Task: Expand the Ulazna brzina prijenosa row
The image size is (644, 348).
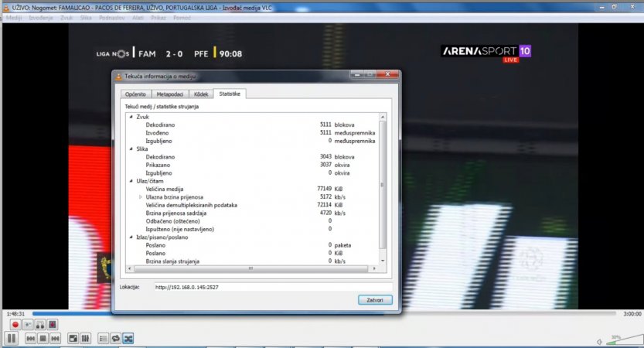Action: [x=141, y=196]
